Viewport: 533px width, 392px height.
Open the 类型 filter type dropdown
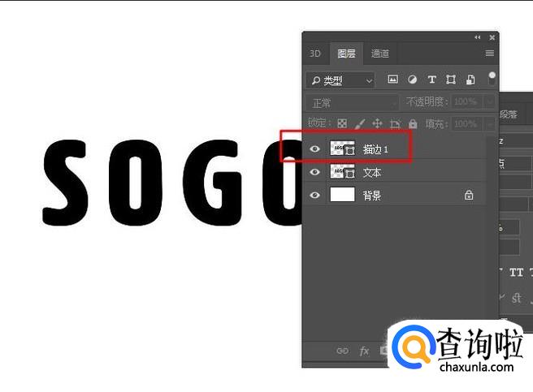point(340,80)
